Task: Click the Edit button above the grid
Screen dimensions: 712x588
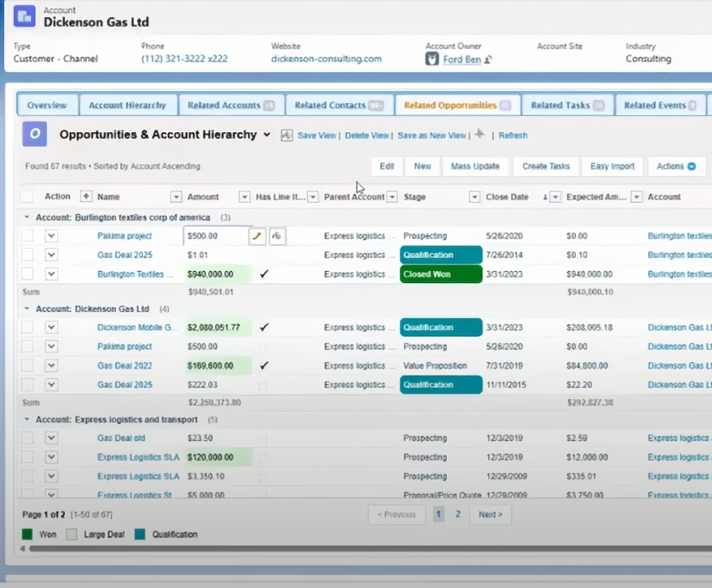Action: (387, 166)
